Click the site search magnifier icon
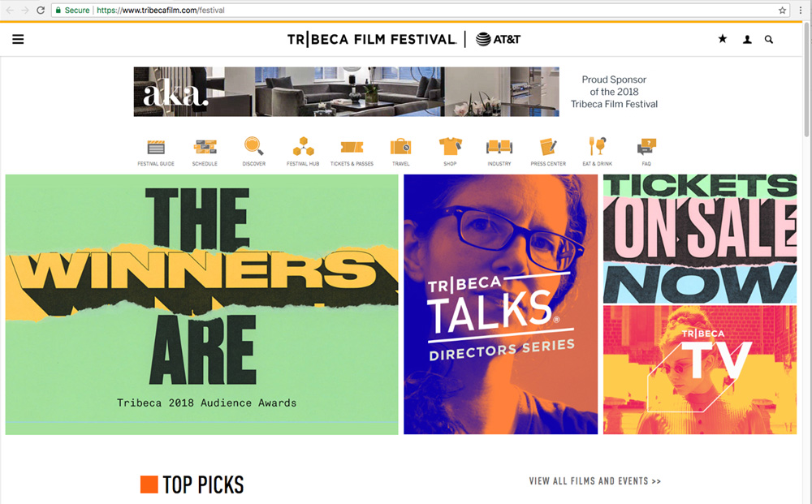The height and width of the screenshot is (504, 812). point(769,39)
